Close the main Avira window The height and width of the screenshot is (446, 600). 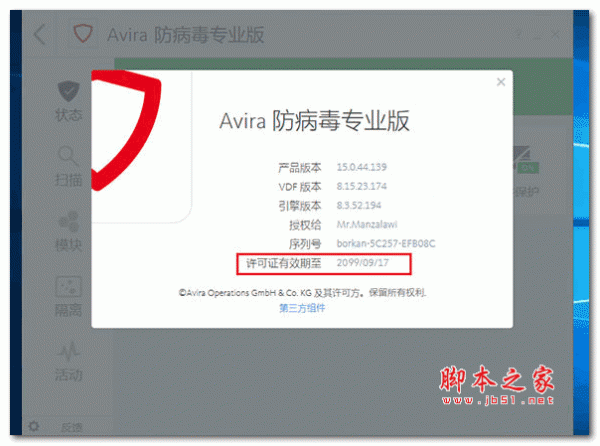click(x=556, y=34)
